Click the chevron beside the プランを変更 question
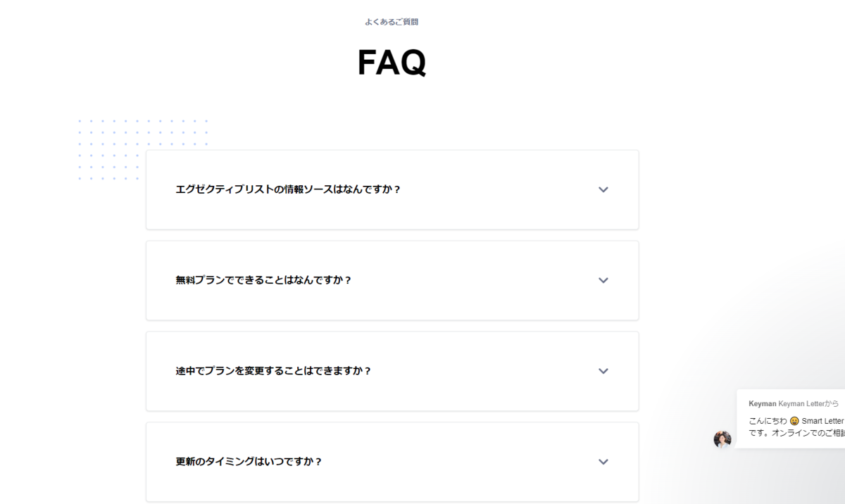 [x=603, y=371]
